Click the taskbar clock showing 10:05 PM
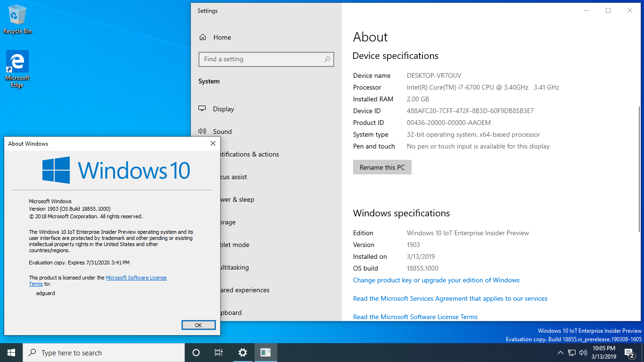Image resolution: width=644 pixels, height=362 pixels. pos(604,353)
